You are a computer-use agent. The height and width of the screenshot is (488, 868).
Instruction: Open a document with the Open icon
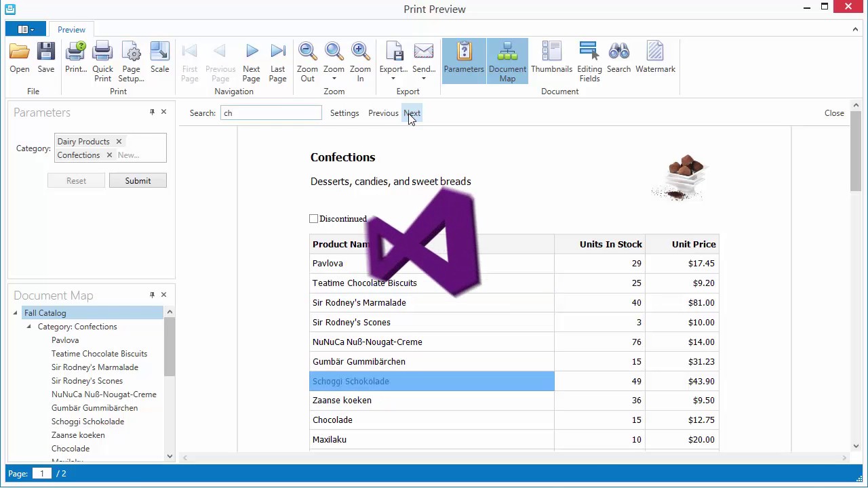20,58
